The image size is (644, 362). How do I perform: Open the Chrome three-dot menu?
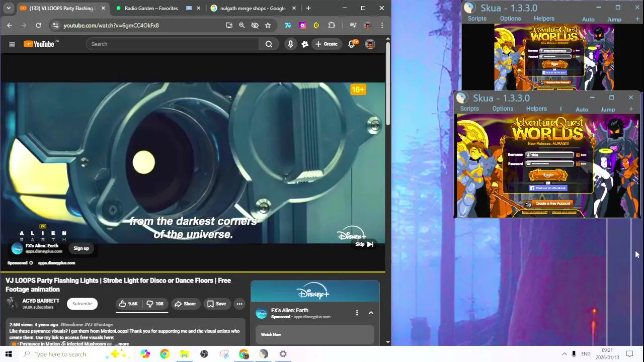[x=382, y=25]
